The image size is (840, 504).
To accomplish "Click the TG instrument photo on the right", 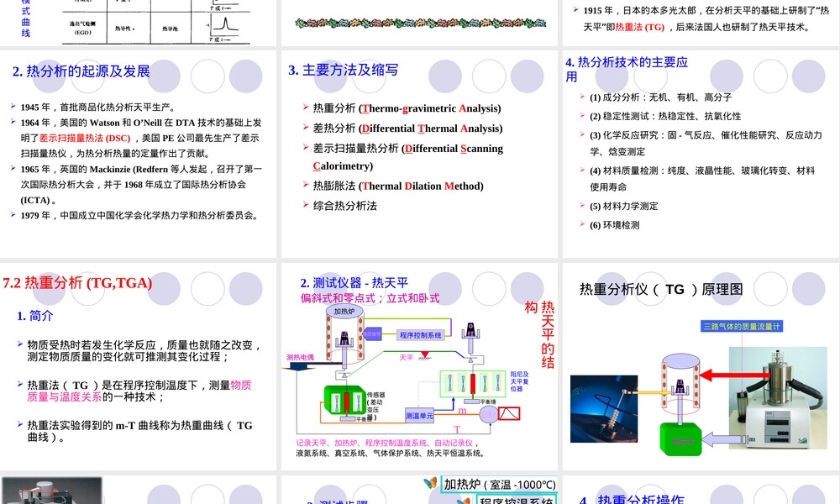I will click(778, 397).
